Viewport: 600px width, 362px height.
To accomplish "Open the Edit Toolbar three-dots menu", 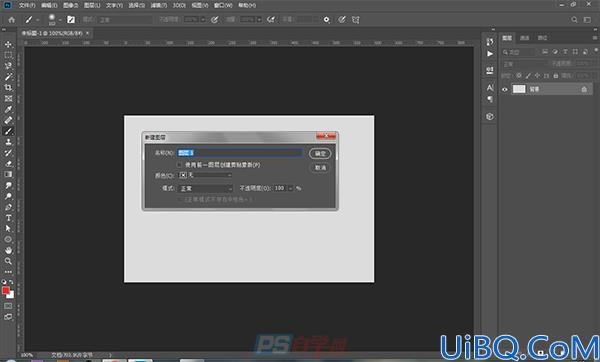I will [x=8, y=272].
